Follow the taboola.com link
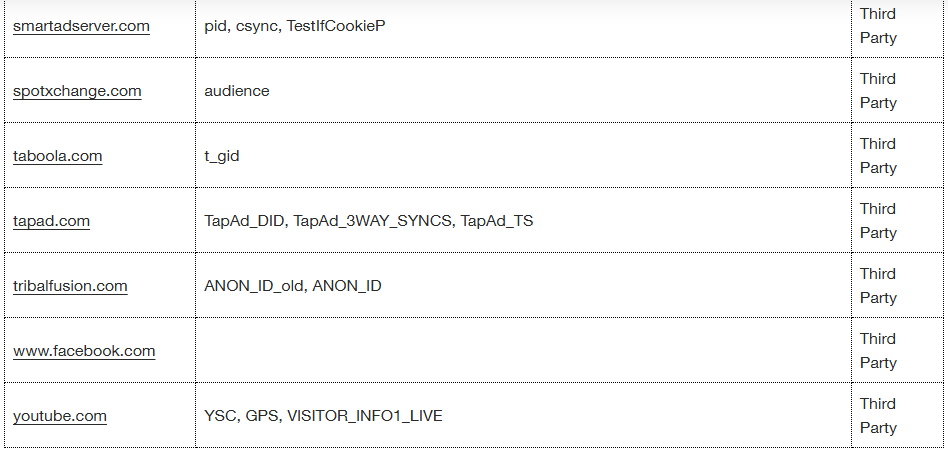 [57, 156]
